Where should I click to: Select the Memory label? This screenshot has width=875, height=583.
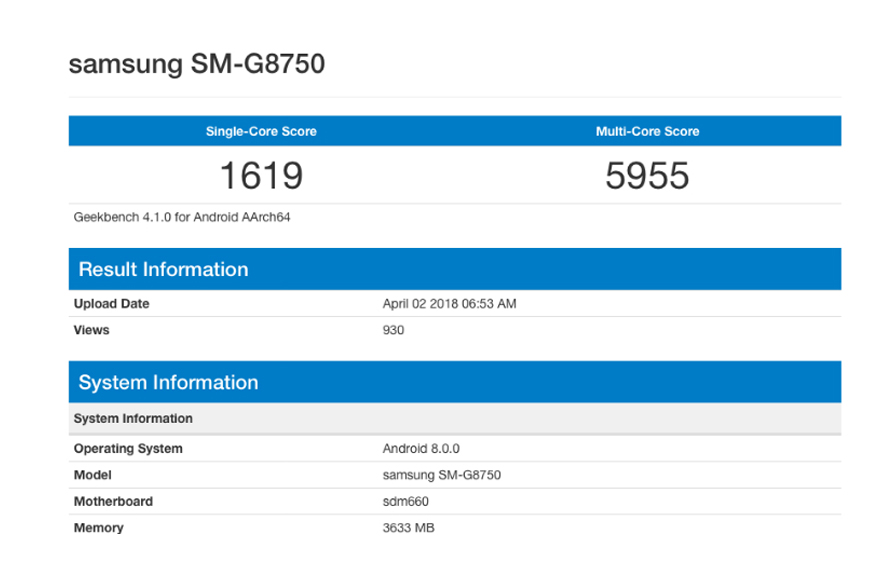(x=99, y=528)
